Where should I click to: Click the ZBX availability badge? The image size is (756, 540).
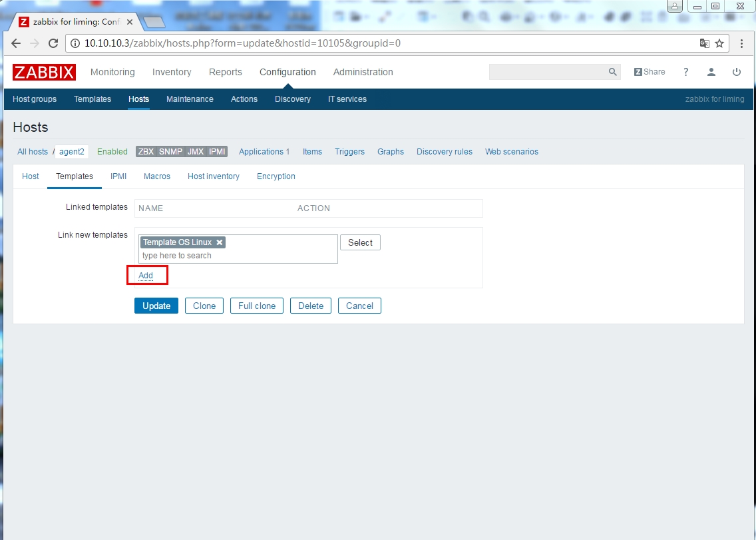(x=146, y=152)
